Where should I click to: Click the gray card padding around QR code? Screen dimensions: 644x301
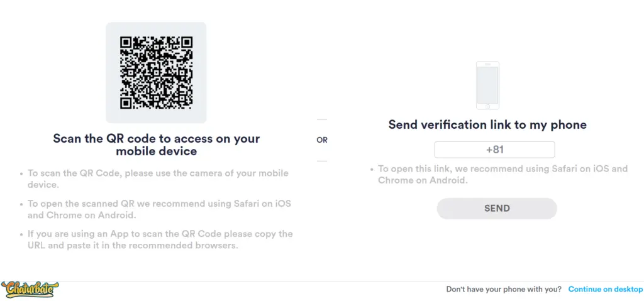point(156,116)
